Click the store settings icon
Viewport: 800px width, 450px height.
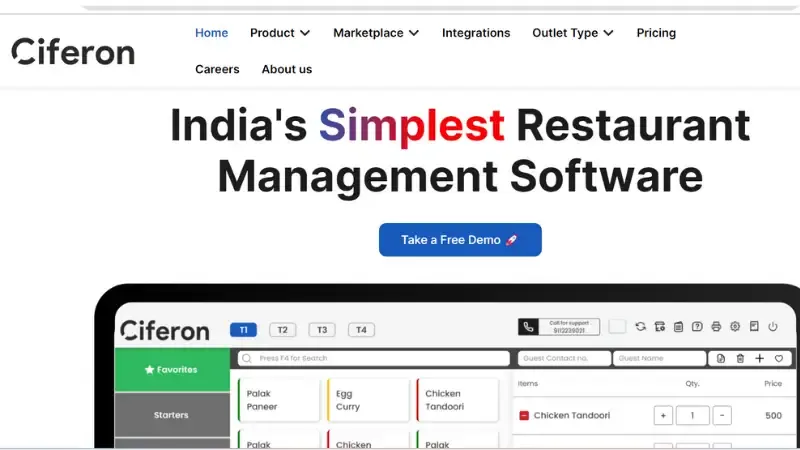[660, 327]
